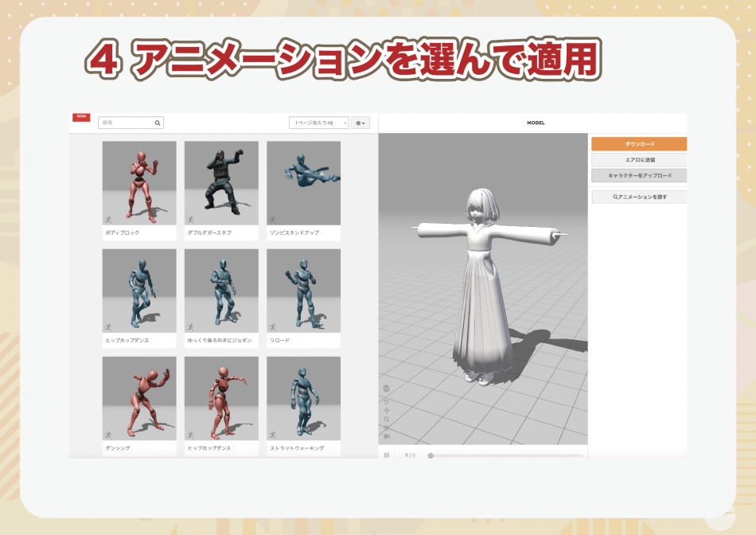Select the MODEL header label

click(536, 123)
